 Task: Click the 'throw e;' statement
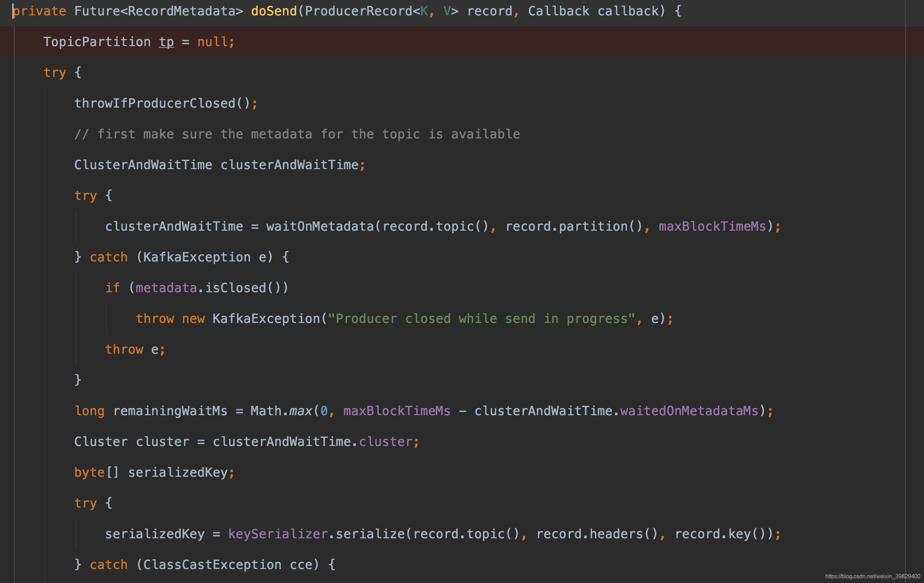click(x=135, y=350)
